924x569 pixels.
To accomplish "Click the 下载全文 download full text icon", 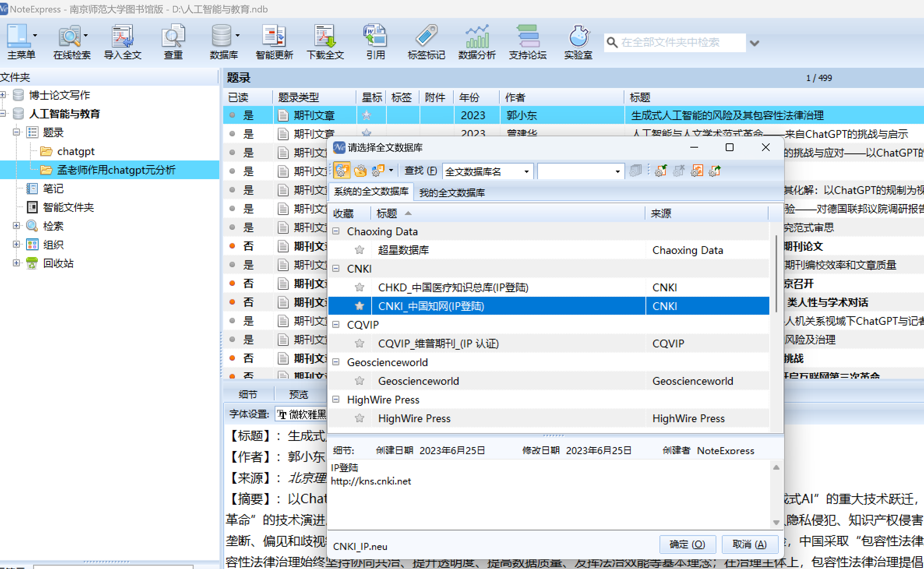I will coord(325,36).
